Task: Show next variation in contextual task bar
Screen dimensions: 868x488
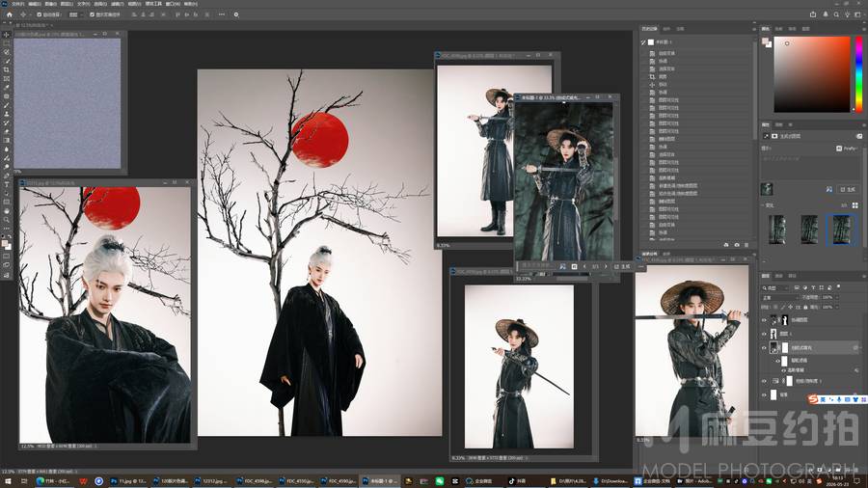Action: pos(606,266)
